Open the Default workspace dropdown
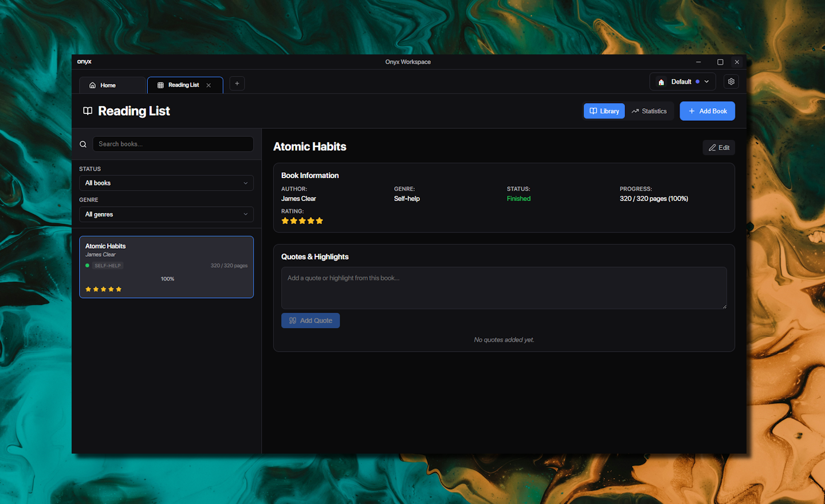The height and width of the screenshot is (504, 825). (683, 82)
